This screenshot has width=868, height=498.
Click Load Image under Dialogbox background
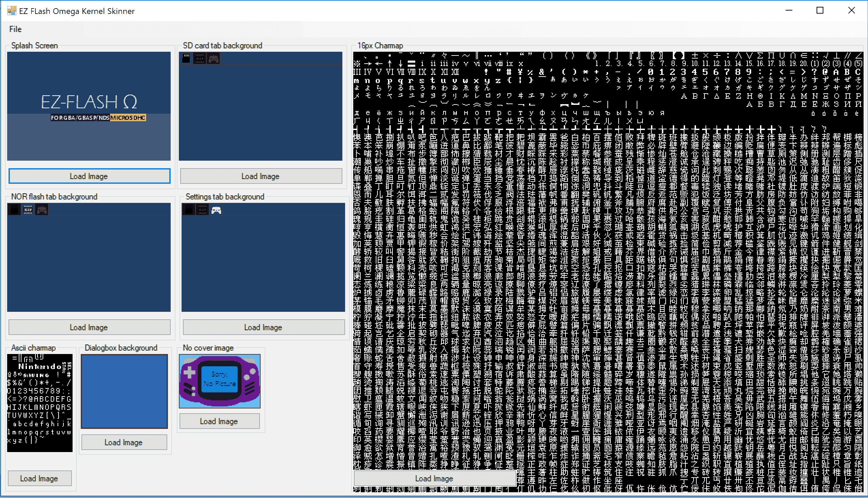(x=124, y=442)
